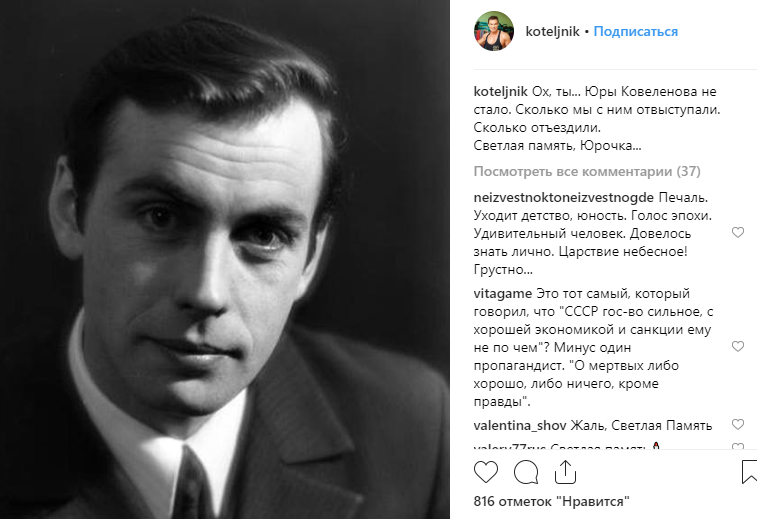Expand Посмотреть все комментарии (37)
The image size is (757, 519).
click(586, 171)
